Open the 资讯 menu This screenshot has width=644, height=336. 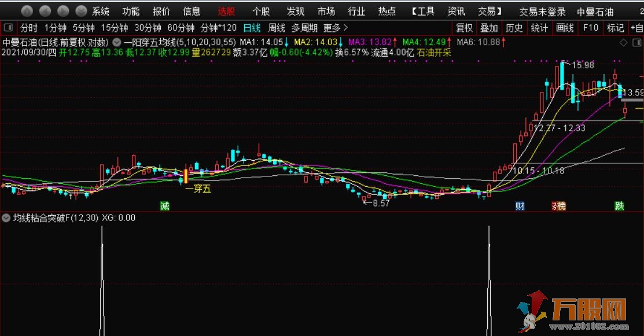(457, 12)
